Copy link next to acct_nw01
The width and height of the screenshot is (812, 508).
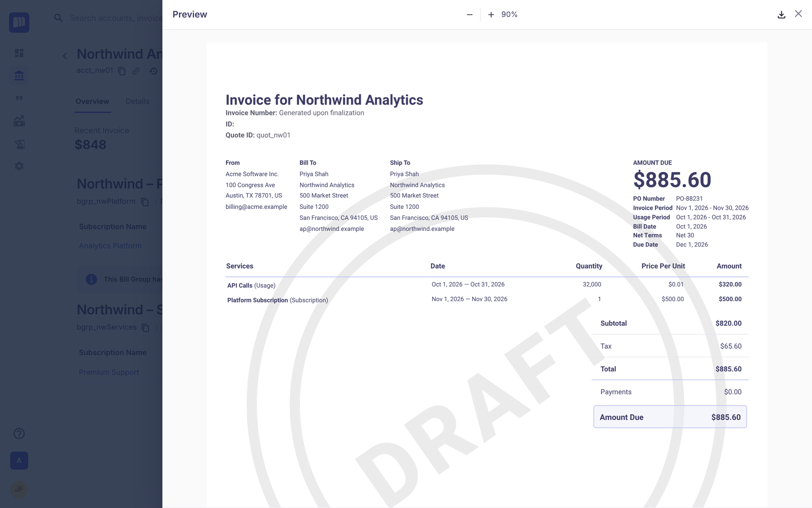tap(136, 71)
